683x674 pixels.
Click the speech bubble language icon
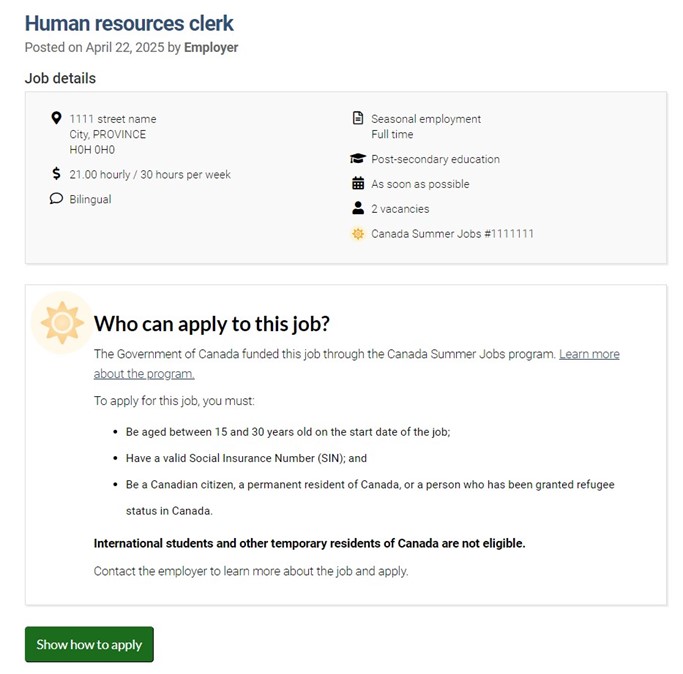[56, 199]
